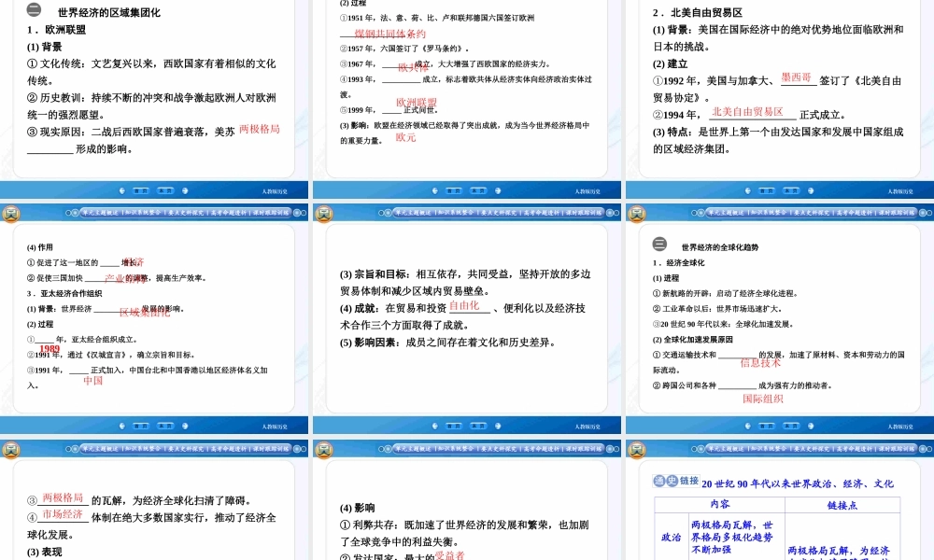Click the red answer 北美自由贸易区
The height and width of the screenshot is (560, 934).
coord(747,111)
